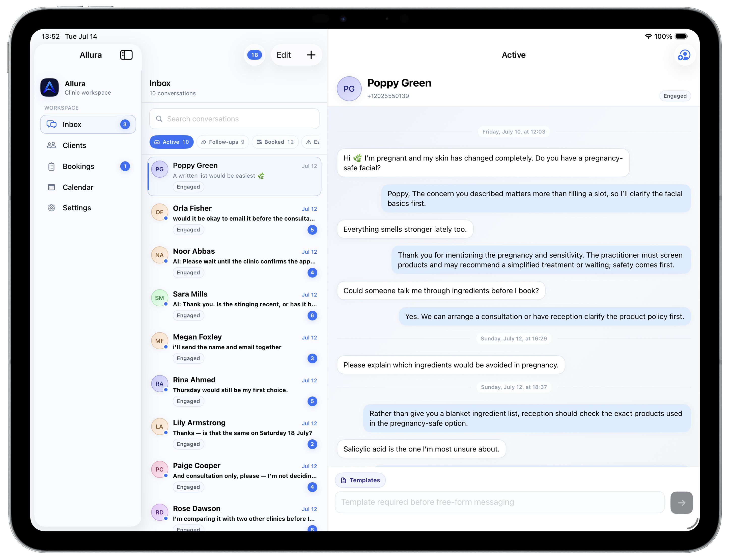The height and width of the screenshot is (560, 730).
Task: Open Settings in the sidebar
Action: [x=88, y=208]
